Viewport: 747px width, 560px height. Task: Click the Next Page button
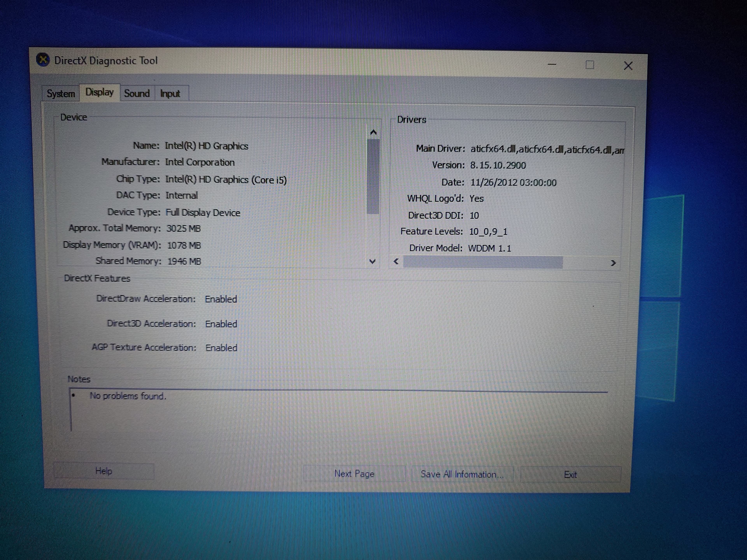tap(354, 474)
